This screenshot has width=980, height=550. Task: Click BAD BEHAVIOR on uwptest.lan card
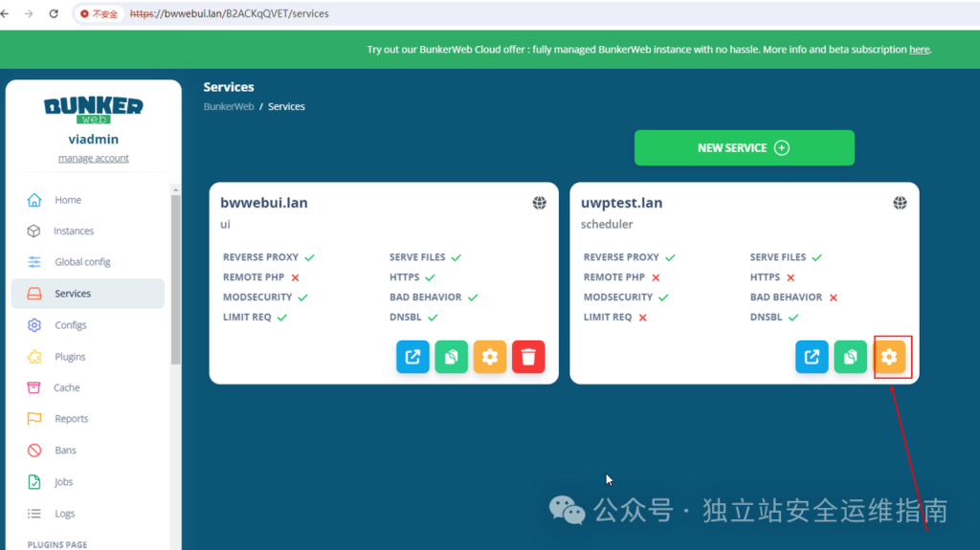pos(786,297)
